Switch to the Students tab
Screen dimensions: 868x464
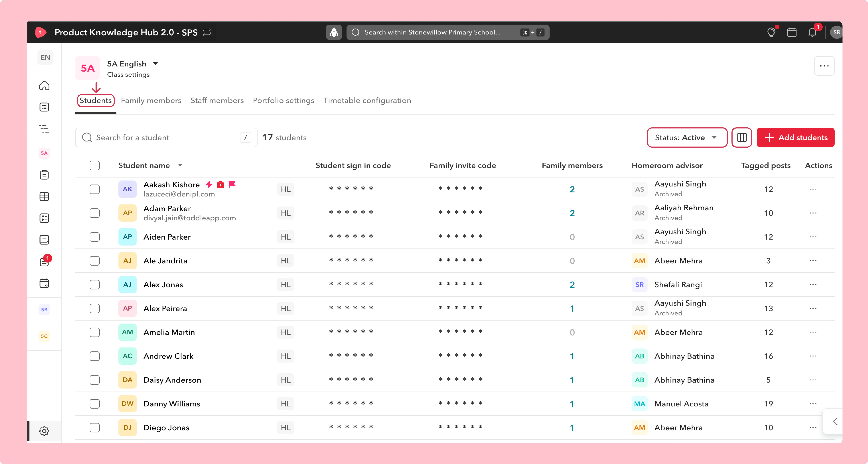[96, 101]
